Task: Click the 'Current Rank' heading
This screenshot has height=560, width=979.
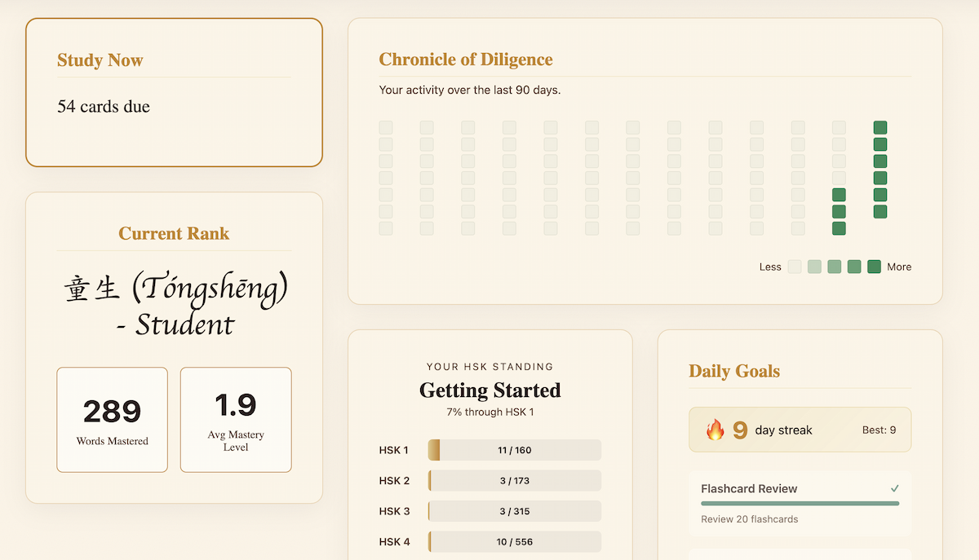Action: (174, 233)
